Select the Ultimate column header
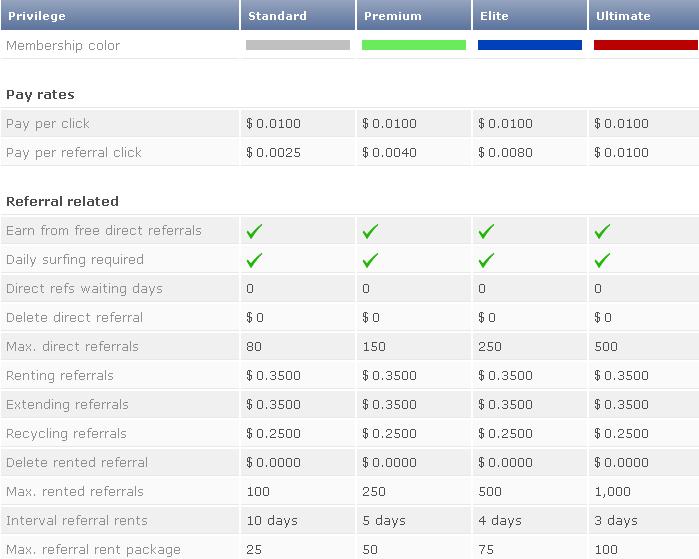 (622, 16)
